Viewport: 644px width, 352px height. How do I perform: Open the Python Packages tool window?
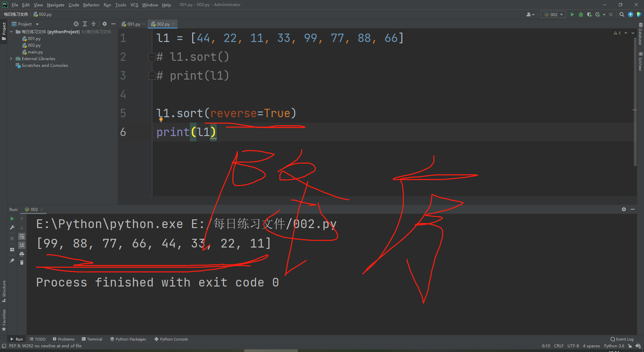128,339
